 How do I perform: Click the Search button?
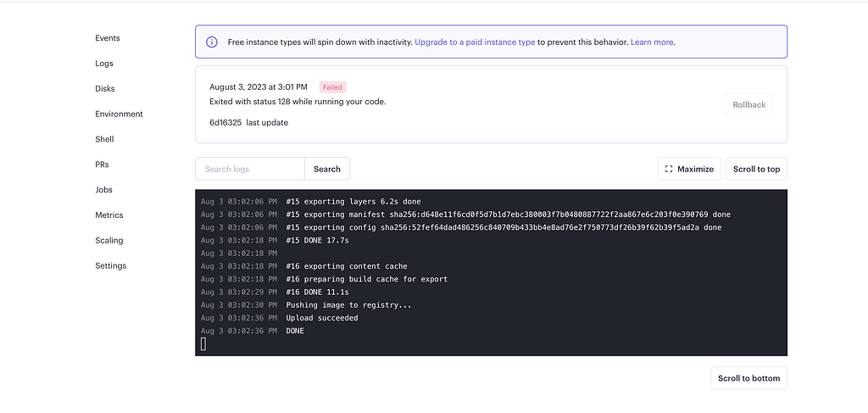[327, 169]
